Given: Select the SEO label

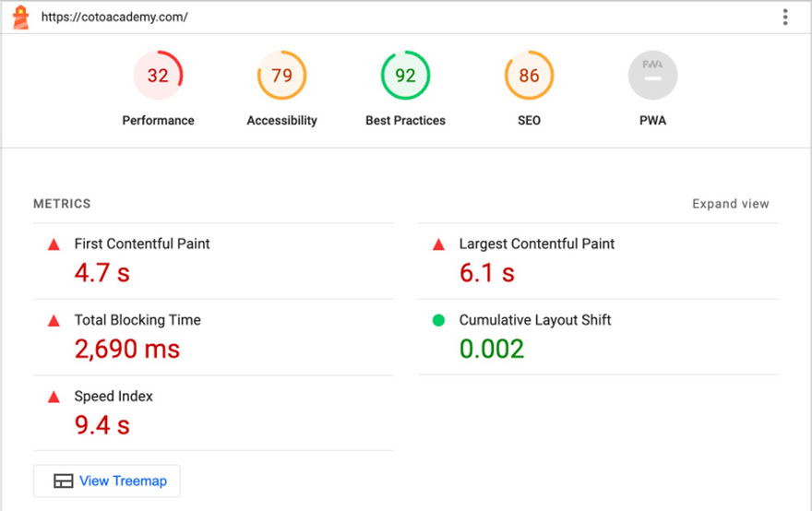Looking at the screenshot, I should 529,121.
